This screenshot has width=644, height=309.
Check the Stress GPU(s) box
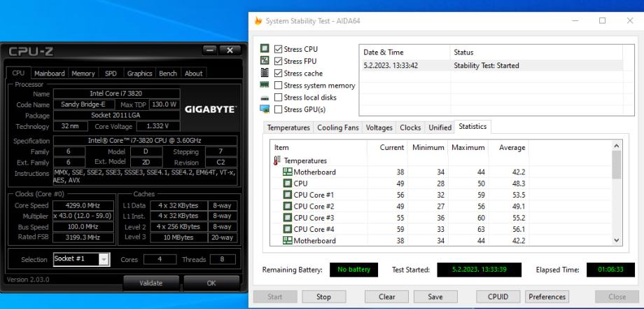278,109
